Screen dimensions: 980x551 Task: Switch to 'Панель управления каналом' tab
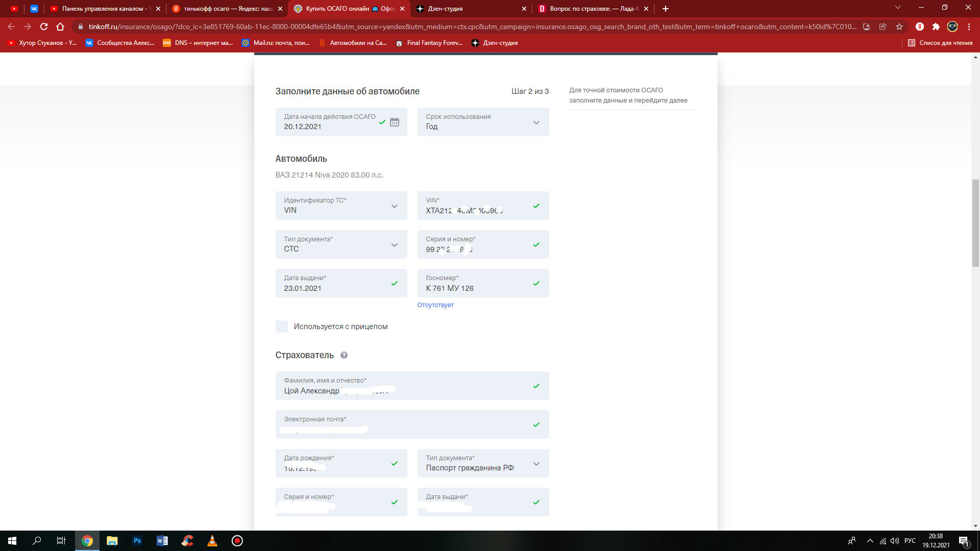[x=106, y=9]
